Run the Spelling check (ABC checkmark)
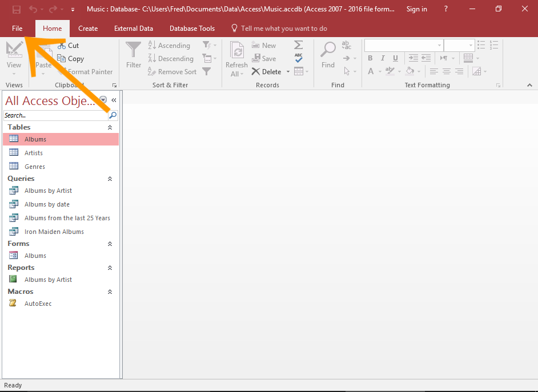Image resolution: width=538 pixels, height=392 pixels. pyautogui.click(x=299, y=58)
